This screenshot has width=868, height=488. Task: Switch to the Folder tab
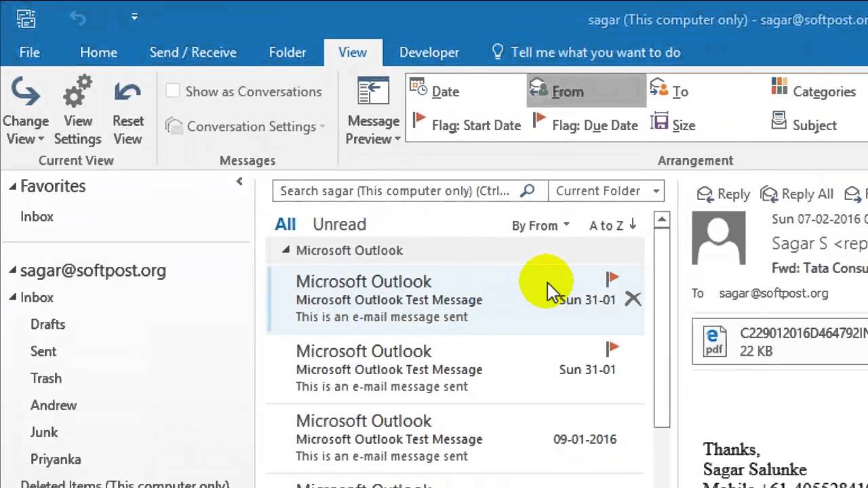tap(288, 52)
